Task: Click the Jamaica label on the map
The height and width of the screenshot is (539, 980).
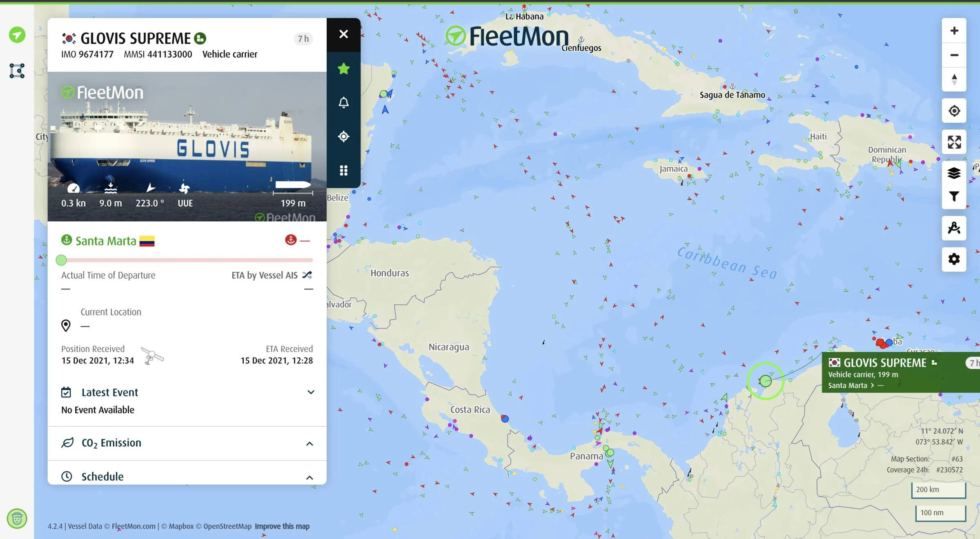Action: (x=673, y=169)
